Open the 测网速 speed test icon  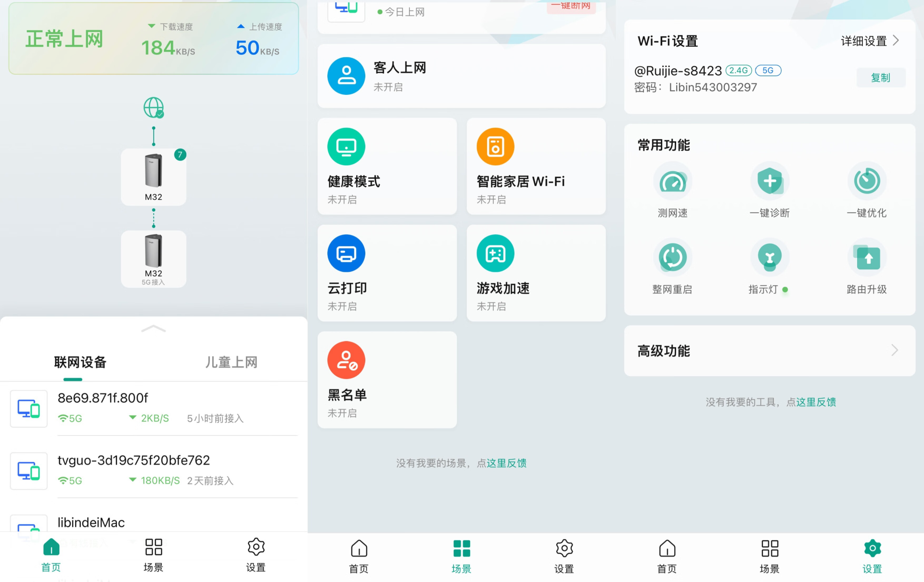pos(672,182)
